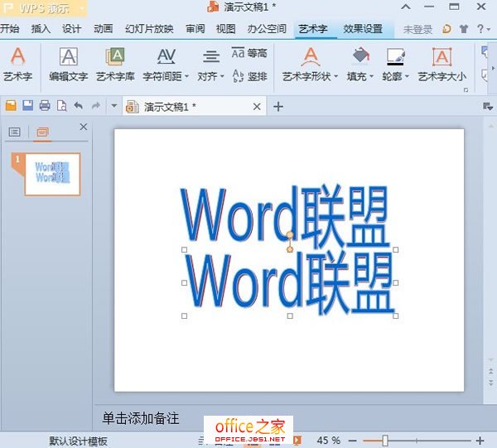The height and width of the screenshot is (448, 497).
Task: Open the 填充 fill color dropdown
Action: (360, 65)
